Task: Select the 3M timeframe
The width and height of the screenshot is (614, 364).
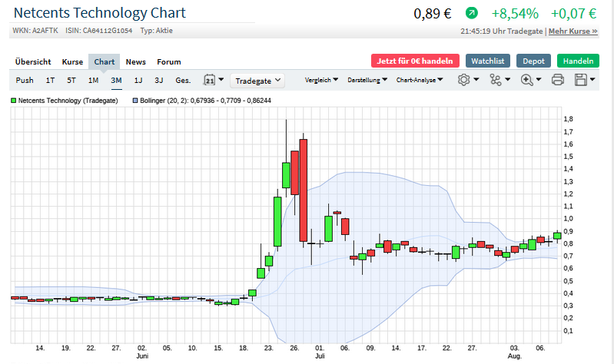Action: pyautogui.click(x=116, y=80)
